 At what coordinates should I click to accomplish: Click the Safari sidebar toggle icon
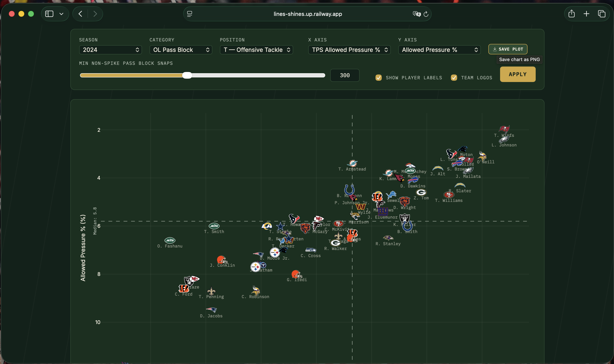tap(49, 14)
